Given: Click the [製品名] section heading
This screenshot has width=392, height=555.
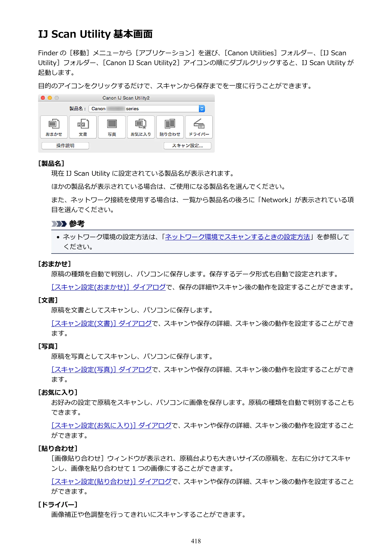Looking at the screenshot, I should (x=51, y=163).
